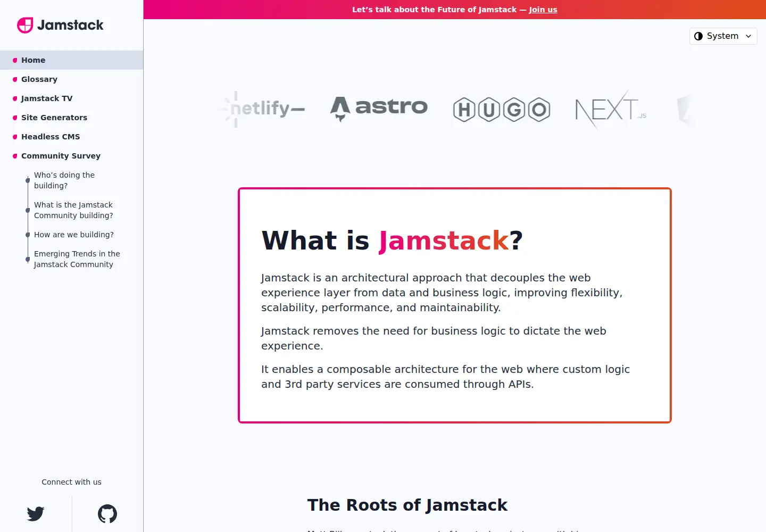This screenshot has height=532, width=766.
Task: Select Home in the sidebar
Action: click(x=71, y=60)
